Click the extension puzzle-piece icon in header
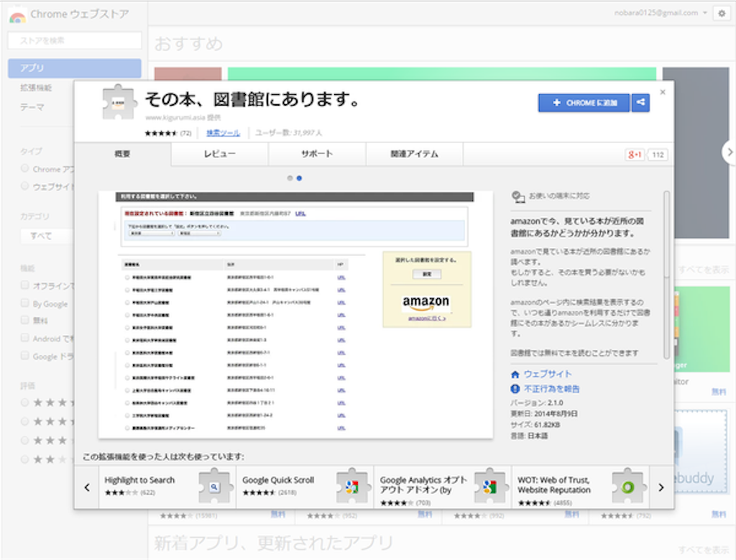 pyautogui.click(x=119, y=102)
